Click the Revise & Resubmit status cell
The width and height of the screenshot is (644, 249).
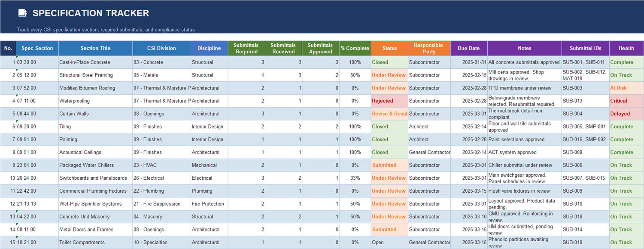389,114
